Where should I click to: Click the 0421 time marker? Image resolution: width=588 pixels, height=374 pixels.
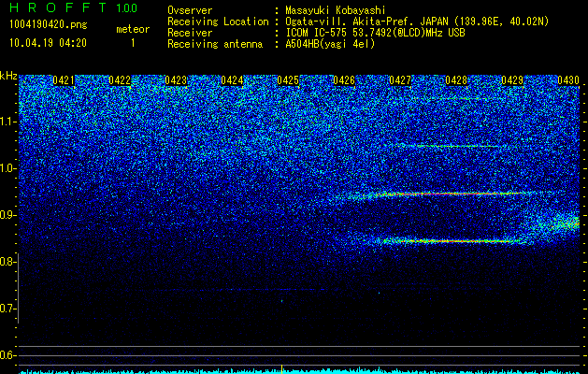63,80
